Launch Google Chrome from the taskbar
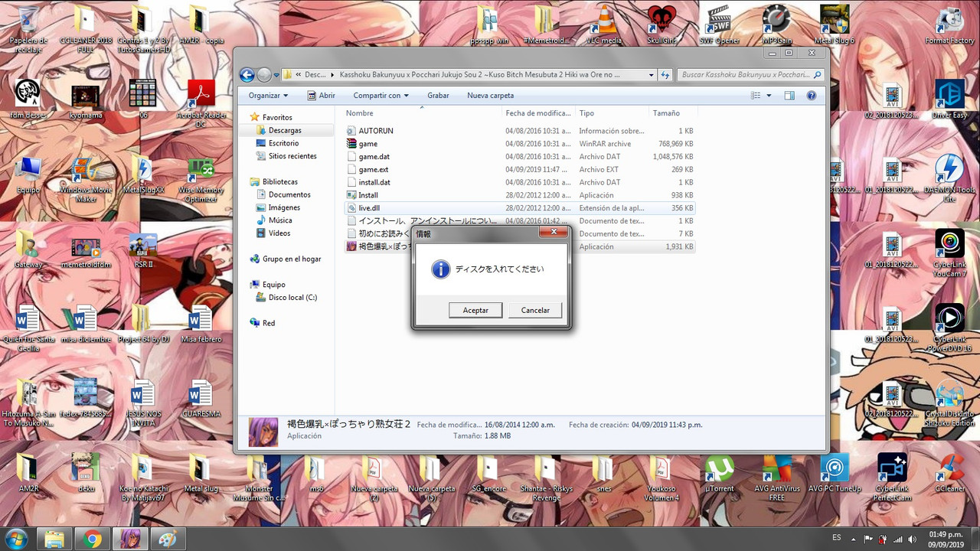 (x=92, y=539)
